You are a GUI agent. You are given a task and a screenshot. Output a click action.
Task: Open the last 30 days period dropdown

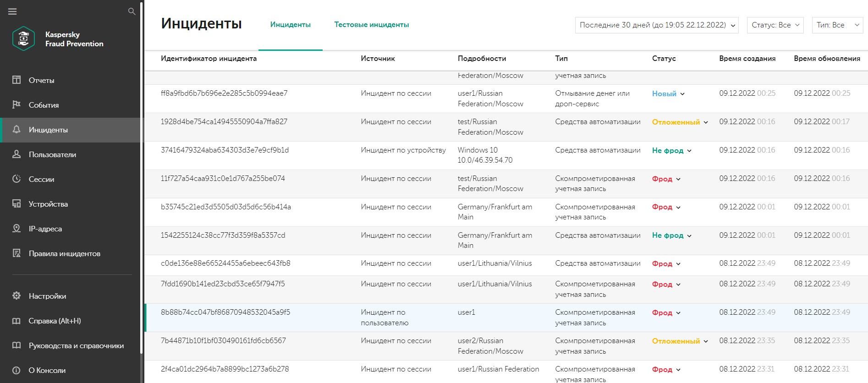point(656,25)
